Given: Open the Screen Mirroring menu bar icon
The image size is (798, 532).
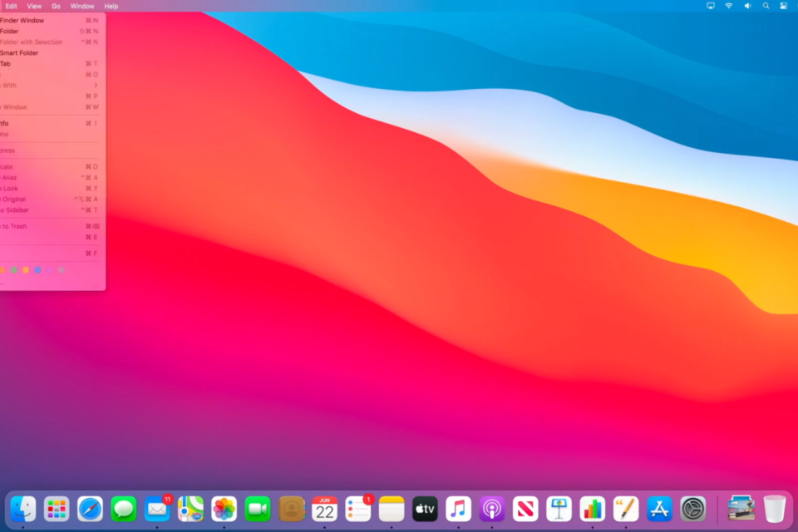Looking at the screenshot, I should pyautogui.click(x=711, y=6).
